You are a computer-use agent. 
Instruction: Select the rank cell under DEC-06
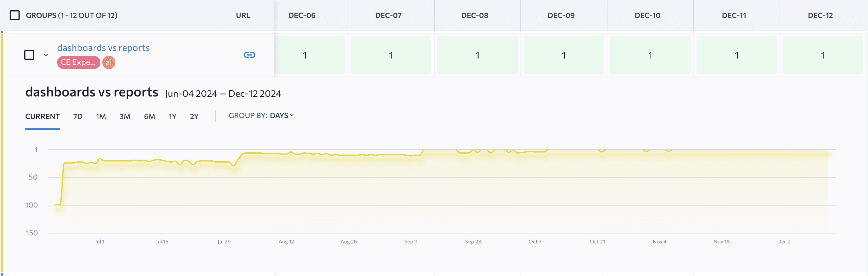pyautogui.click(x=309, y=55)
